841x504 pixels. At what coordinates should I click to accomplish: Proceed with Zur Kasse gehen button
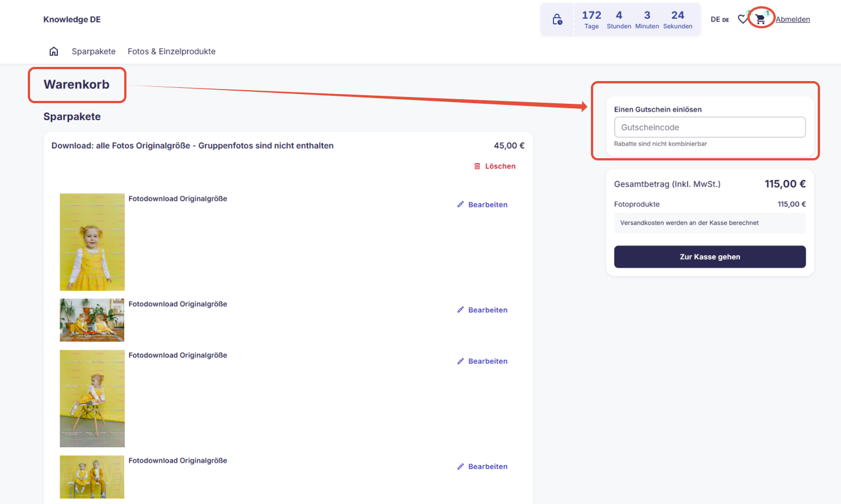pyautogui.click(x=710, y=257)
